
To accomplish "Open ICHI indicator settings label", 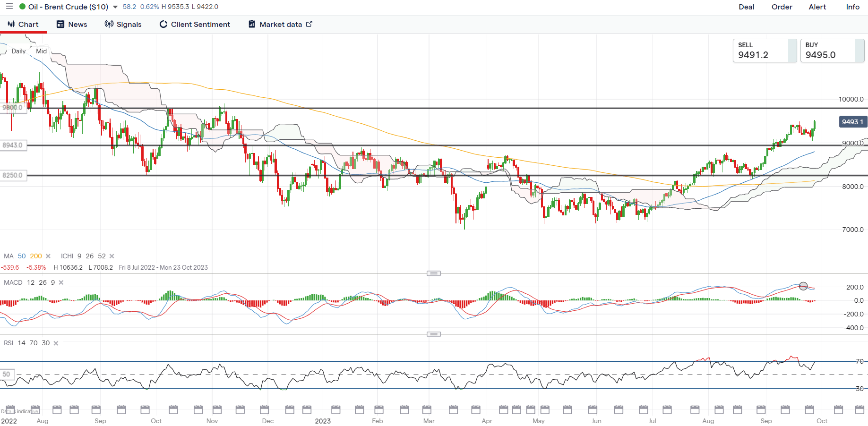I will [67, 256].
